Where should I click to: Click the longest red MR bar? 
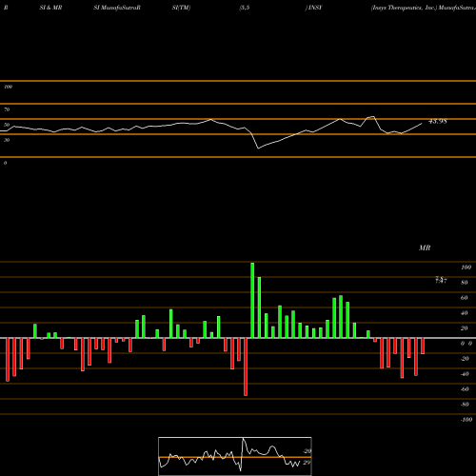[246, 367]
